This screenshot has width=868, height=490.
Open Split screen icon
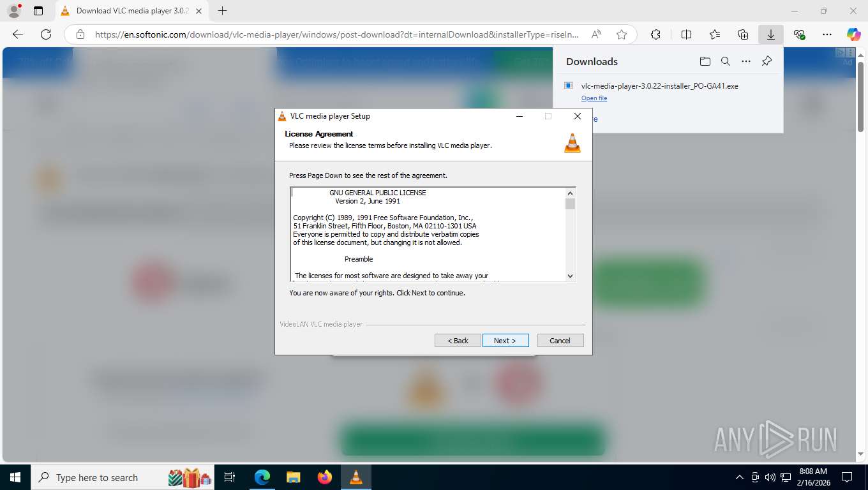[686, 35]
